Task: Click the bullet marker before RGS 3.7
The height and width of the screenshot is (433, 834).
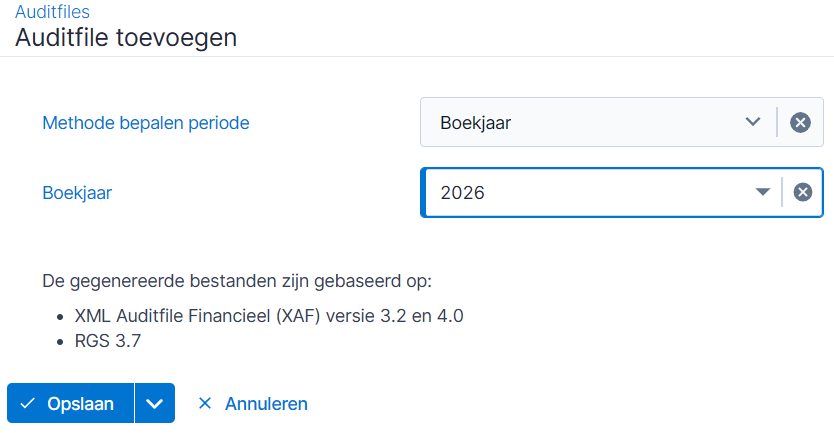Action: pyautogui.click(x=60, y=342)
